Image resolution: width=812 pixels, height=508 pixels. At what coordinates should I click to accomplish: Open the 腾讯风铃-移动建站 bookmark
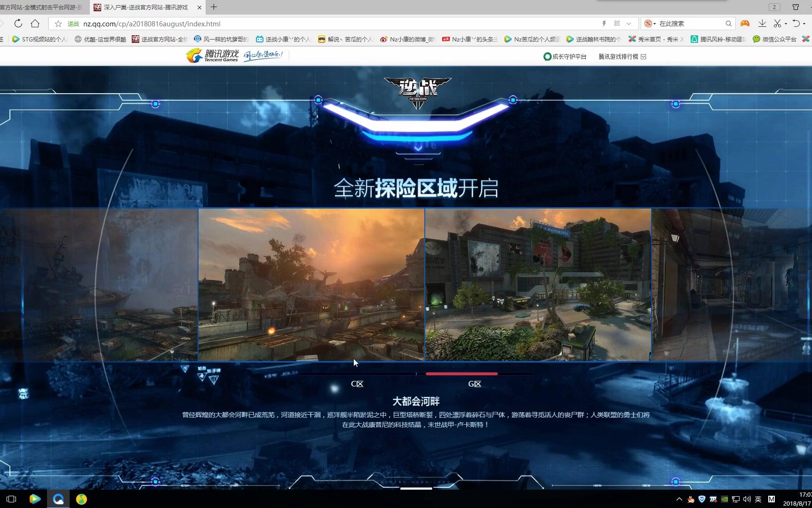point(718,39)
